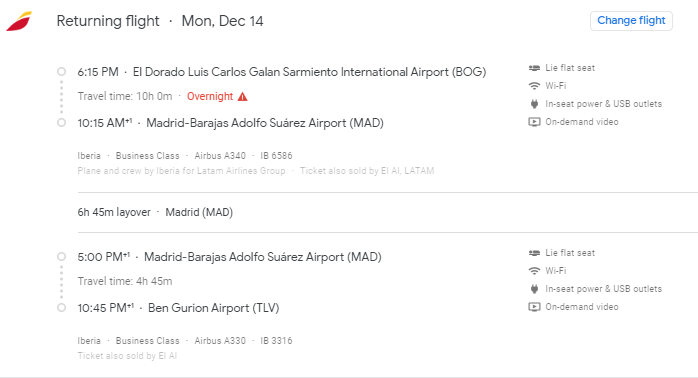Click the power plug icon for second flight
This screenshot has width=698, height=378.
click(534, 289)
